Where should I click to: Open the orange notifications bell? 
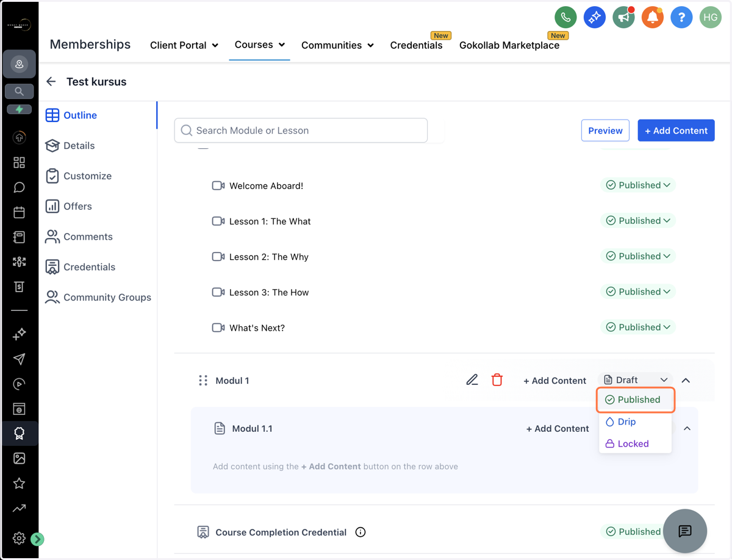(652, 18)
